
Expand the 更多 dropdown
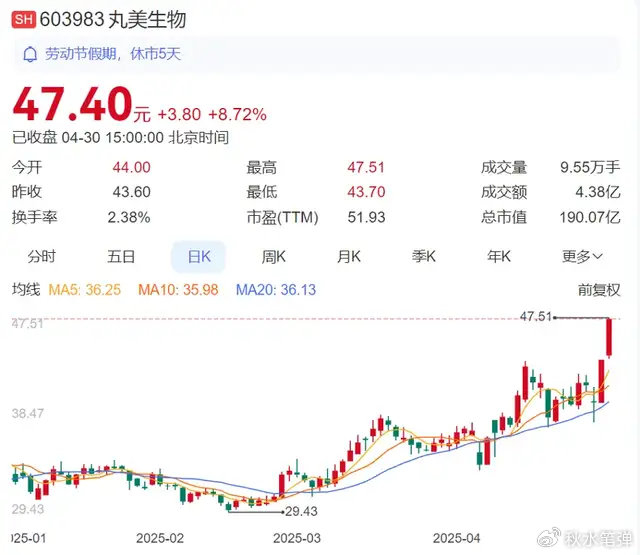tap(582, 257)
